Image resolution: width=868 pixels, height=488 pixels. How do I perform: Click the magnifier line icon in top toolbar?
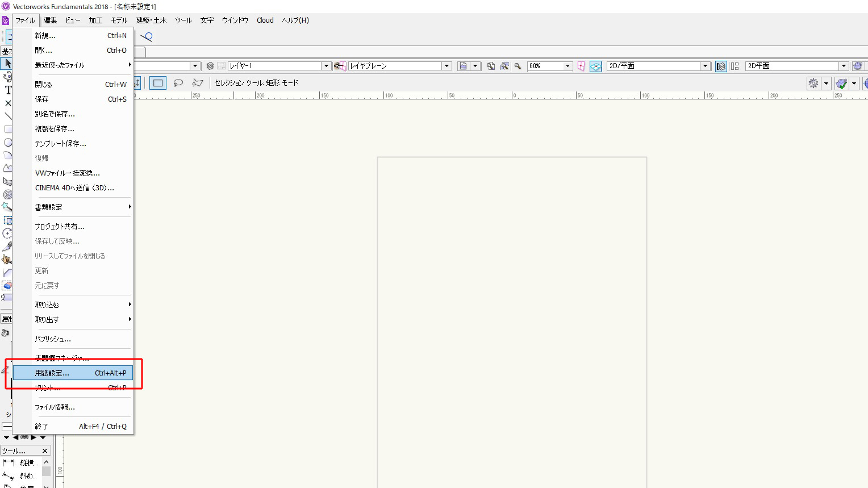pos(147,37)
